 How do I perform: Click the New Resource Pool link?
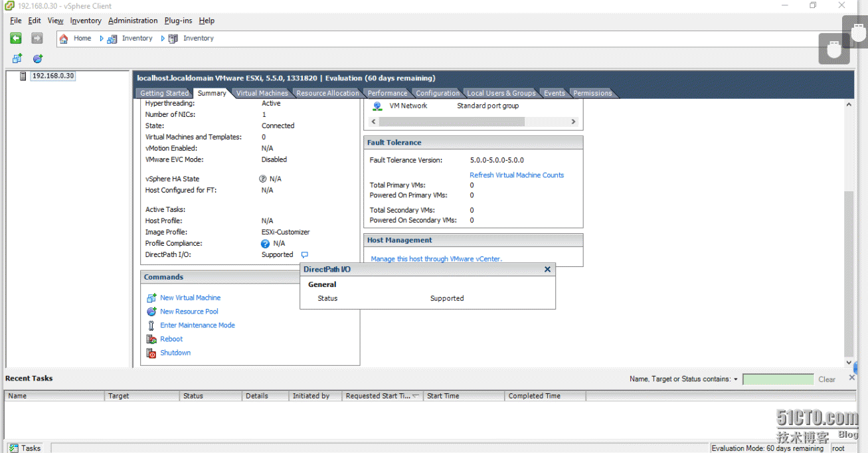pyautogui.click(x=189, y=312)
